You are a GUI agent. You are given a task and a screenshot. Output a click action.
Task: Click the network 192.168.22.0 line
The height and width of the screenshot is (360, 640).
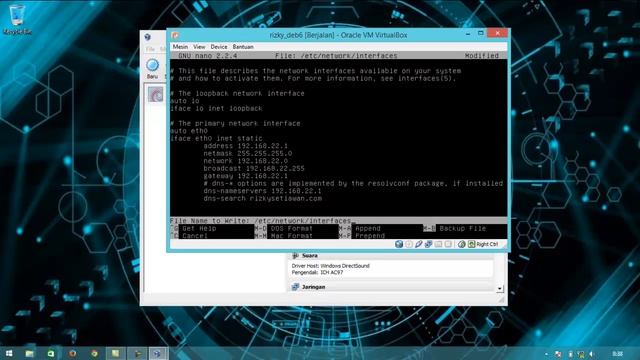245,161
